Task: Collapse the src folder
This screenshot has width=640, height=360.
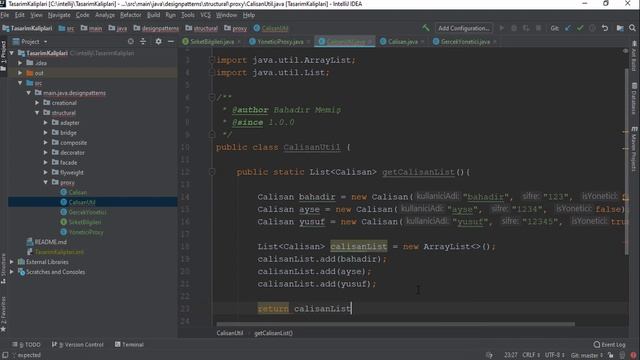Action: (x=20, y=83)
